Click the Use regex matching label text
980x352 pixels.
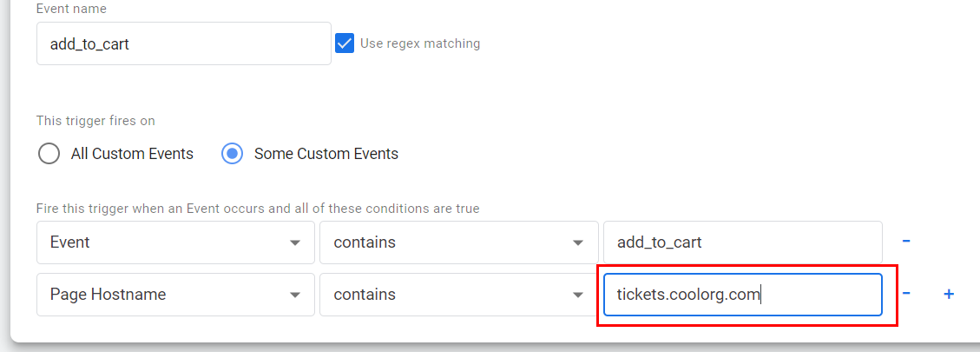click(x=420, y=43)
